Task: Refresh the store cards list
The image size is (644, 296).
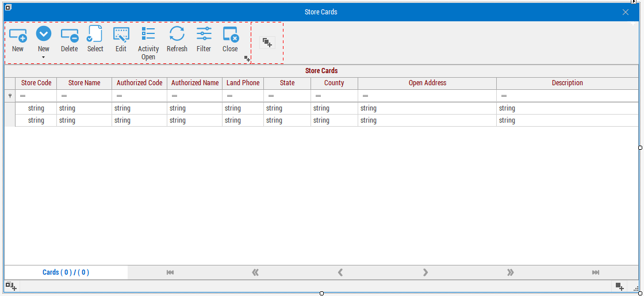Action: [x=177, y=34]
